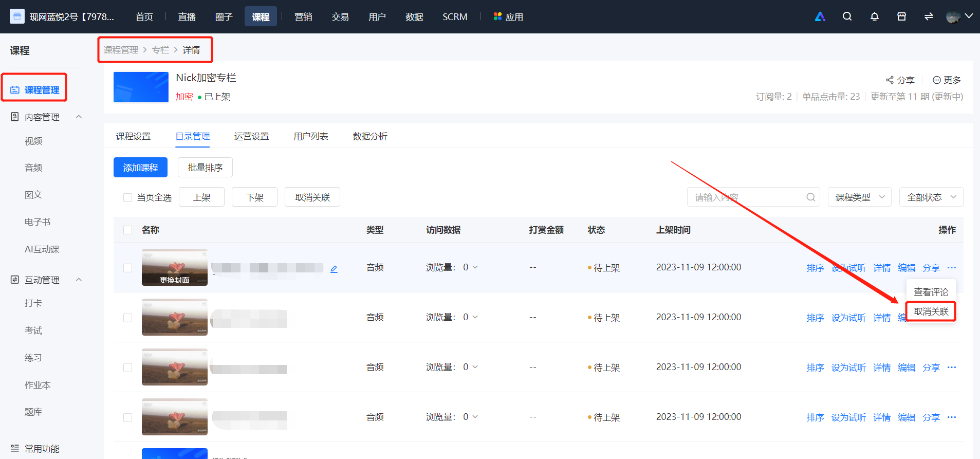The width and height of the screenshot is (980, 459).
Task: Click the share icon for Nick加密专栏
Action: click(890, 80)
